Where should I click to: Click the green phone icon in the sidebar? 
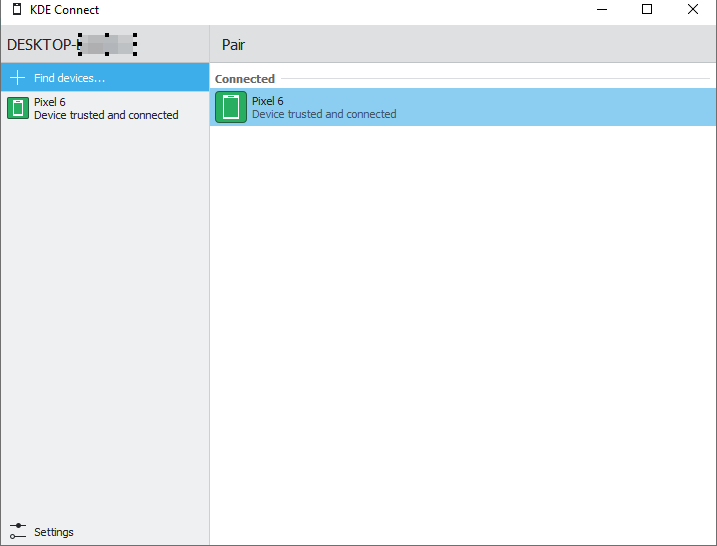pyautogui.click(x=17, y=108)
